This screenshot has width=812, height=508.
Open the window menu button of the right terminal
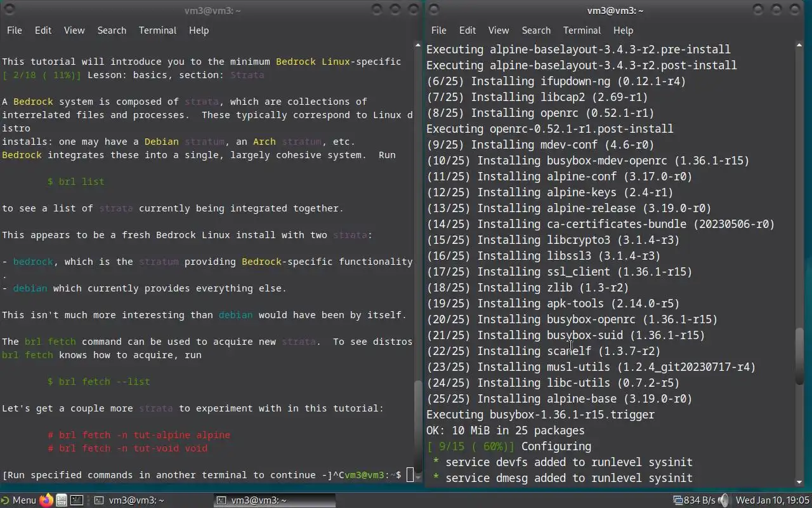pos(433,10)
